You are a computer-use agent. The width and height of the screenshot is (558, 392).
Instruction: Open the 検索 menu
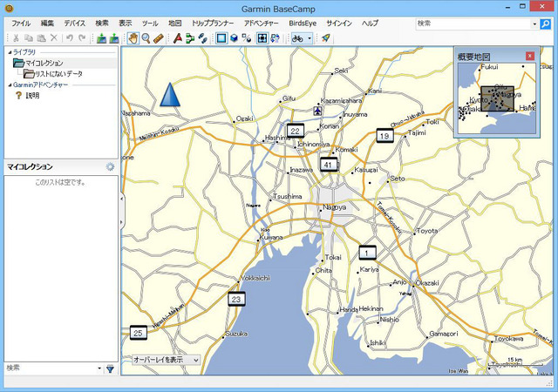click(x=102, y=24)
